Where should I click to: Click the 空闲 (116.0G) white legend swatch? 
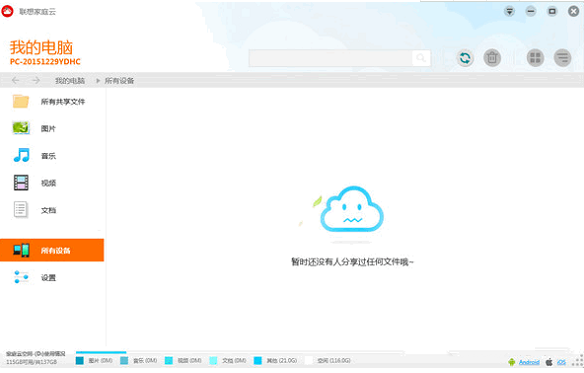point(308,361)
